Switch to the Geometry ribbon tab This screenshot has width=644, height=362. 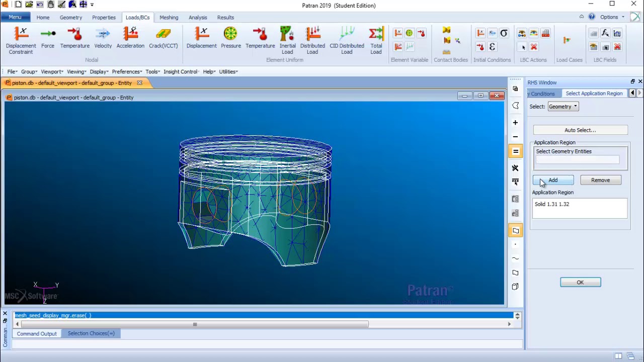click(x=71, y=18)
